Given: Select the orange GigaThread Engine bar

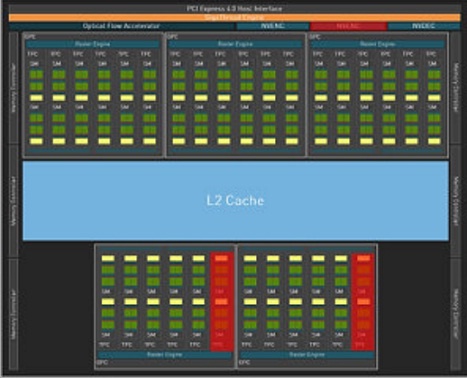Looking at the screenshot, I should click(234, 18).
